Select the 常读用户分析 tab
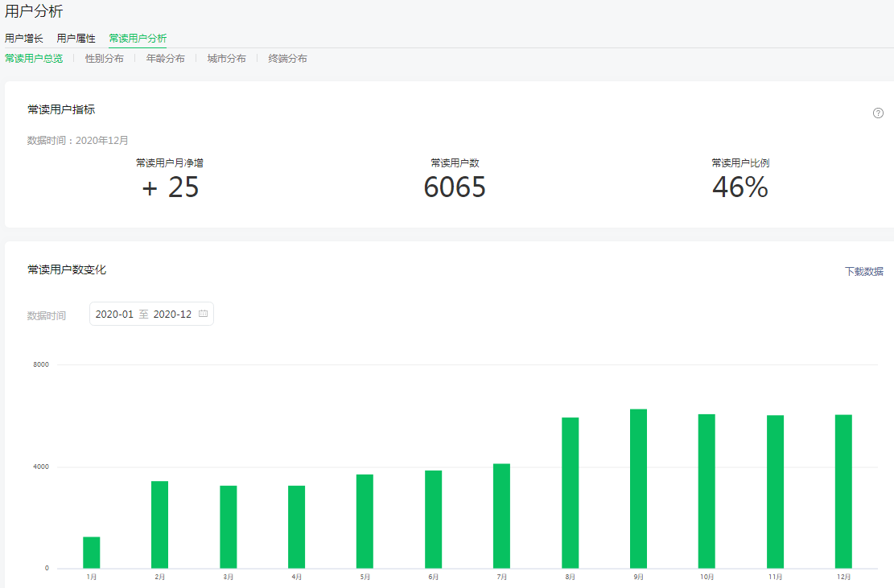 point(138,39)
